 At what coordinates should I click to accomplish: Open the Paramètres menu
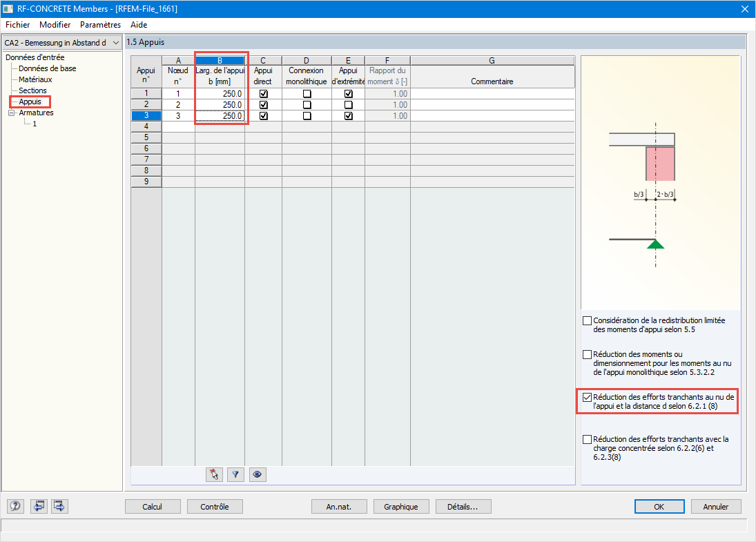100,25
